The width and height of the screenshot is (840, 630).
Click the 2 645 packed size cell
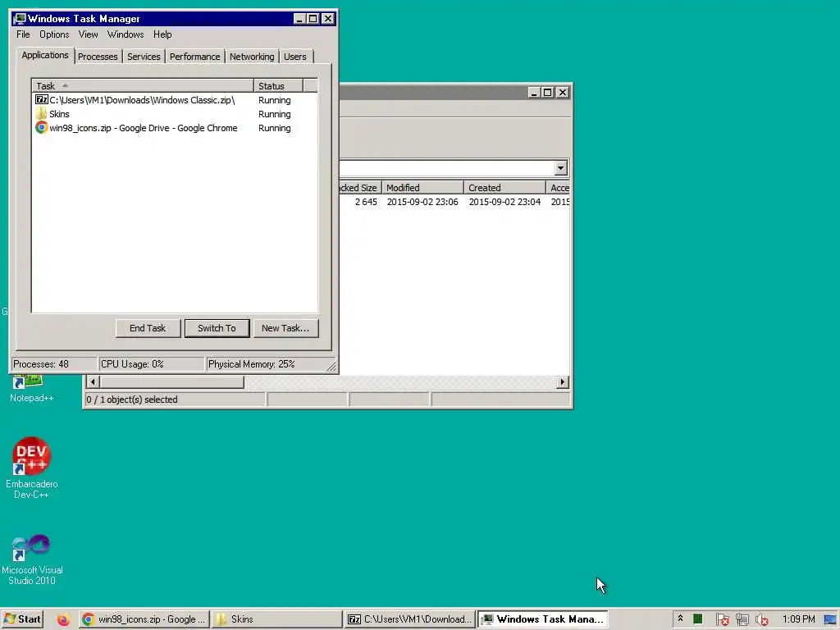366,202
